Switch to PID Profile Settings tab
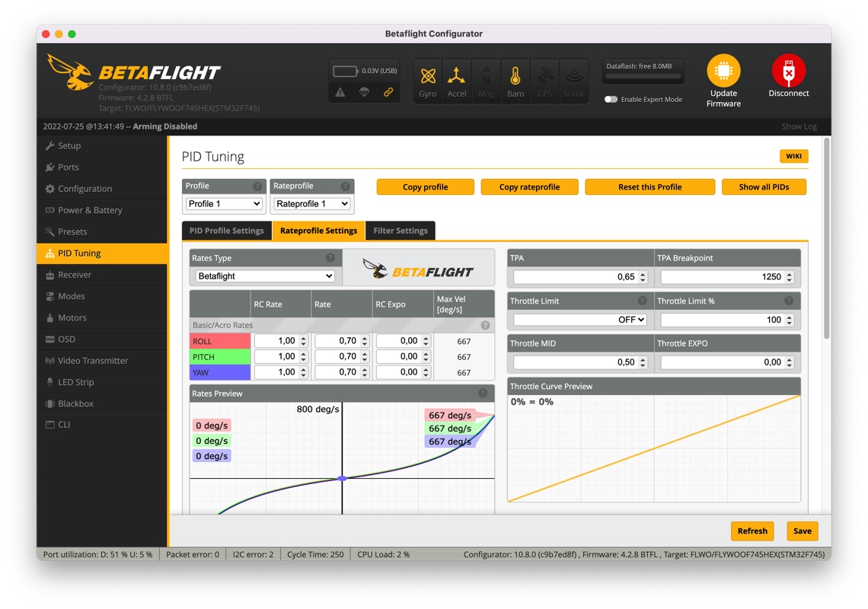 point(226,231)
